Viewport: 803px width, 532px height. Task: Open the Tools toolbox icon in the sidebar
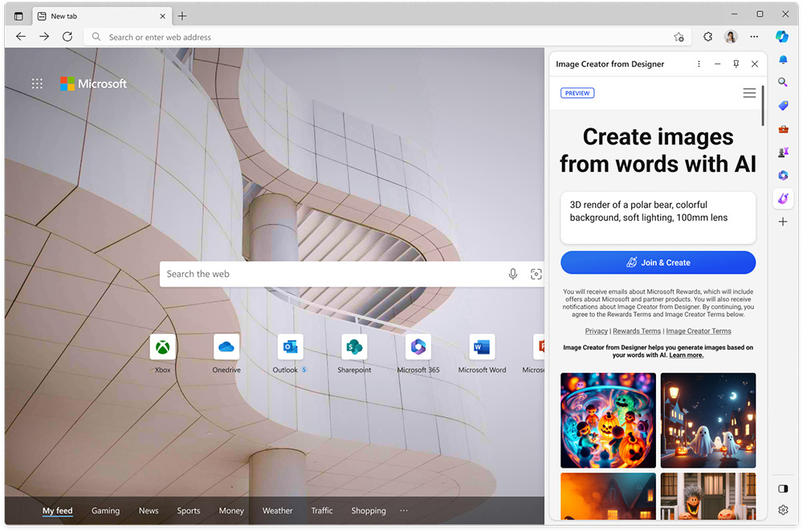783,128
